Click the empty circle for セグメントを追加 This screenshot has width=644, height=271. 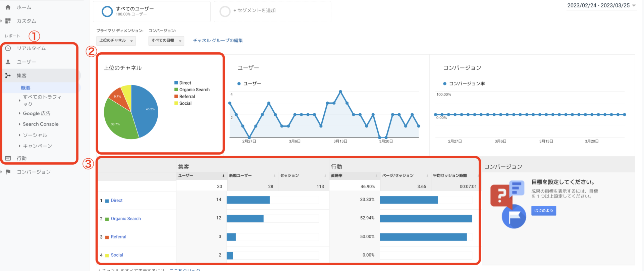(225, 11)
